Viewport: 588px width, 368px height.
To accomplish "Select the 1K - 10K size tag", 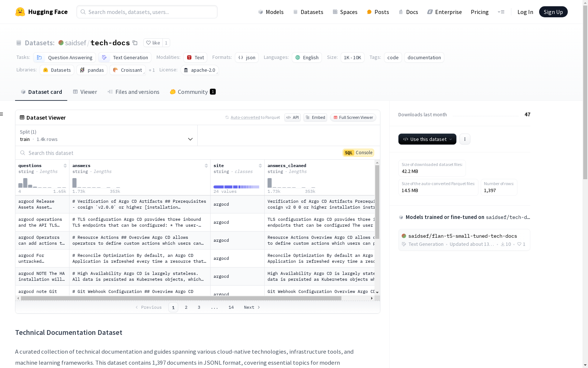I will click(x=352, y=57).
